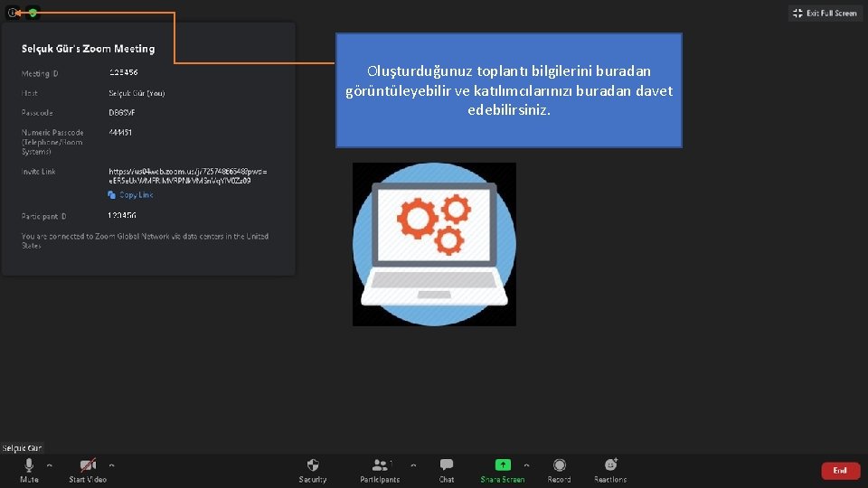This screenshot has width=868, height=488.
Task: Open the Participants panel
Action: [380, 471]
